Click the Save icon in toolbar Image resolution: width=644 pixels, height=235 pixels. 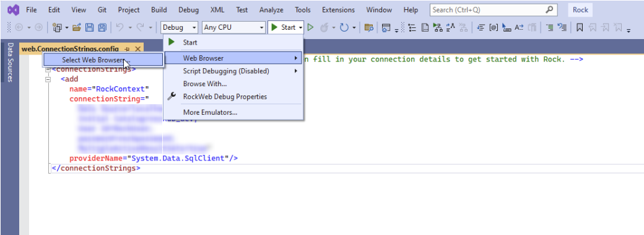[90, 27]
